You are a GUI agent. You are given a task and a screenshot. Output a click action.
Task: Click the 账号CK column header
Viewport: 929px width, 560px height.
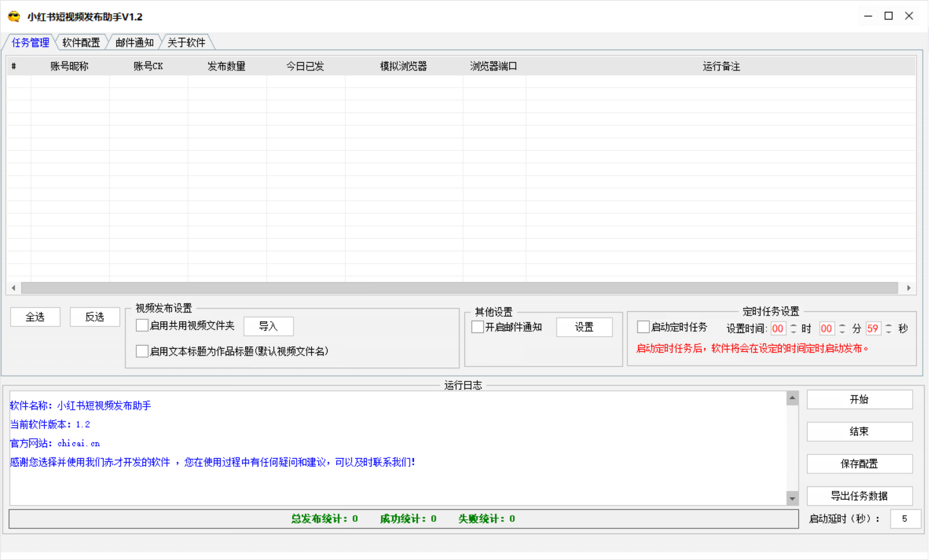148,66
